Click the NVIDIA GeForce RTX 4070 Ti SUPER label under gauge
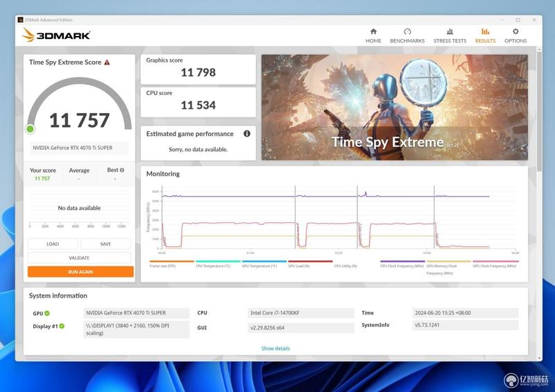555x392 pixels. (79, 148)
